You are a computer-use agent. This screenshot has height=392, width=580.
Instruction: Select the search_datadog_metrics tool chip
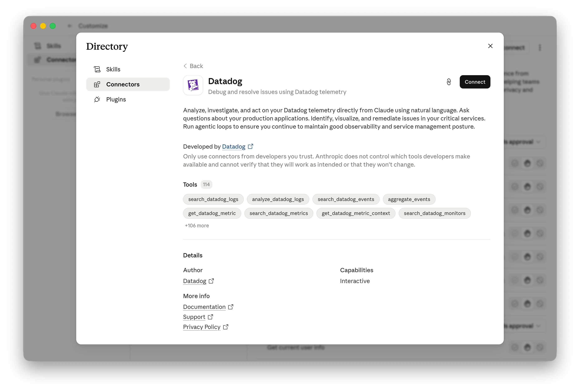[279, 213]
